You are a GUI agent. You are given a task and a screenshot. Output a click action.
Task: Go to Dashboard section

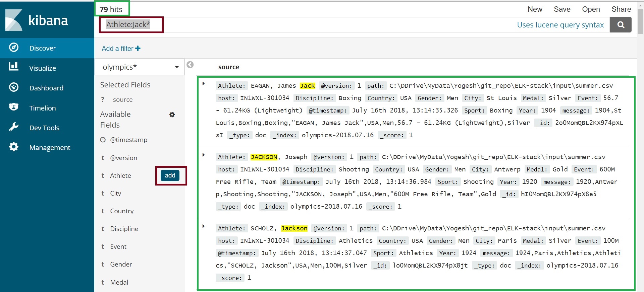click(46, 88)
